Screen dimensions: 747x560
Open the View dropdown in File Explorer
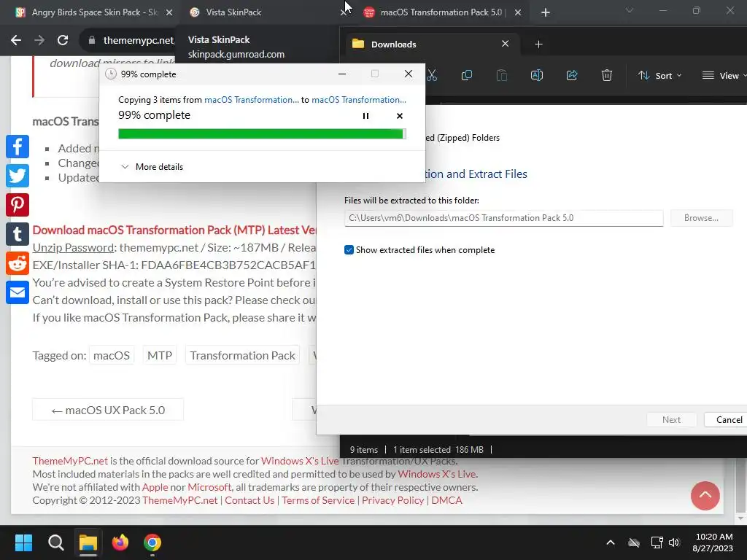coord(723,75)
